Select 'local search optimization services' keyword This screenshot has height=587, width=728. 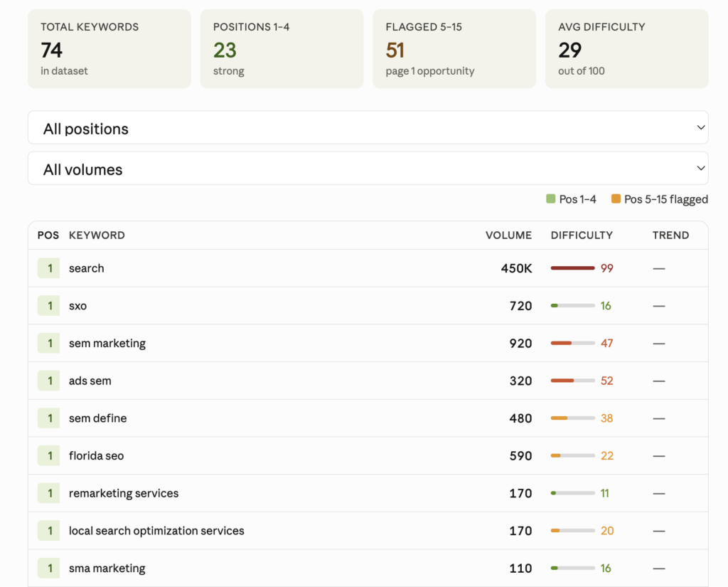click(x=156, y=531)
